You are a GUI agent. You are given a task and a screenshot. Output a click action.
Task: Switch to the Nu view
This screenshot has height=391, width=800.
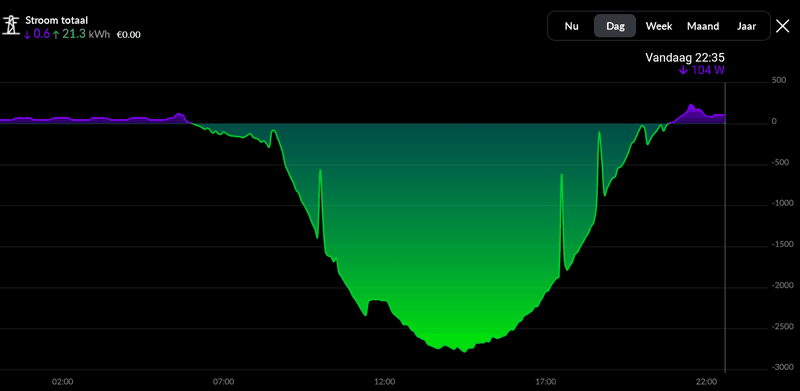[571, 26]
